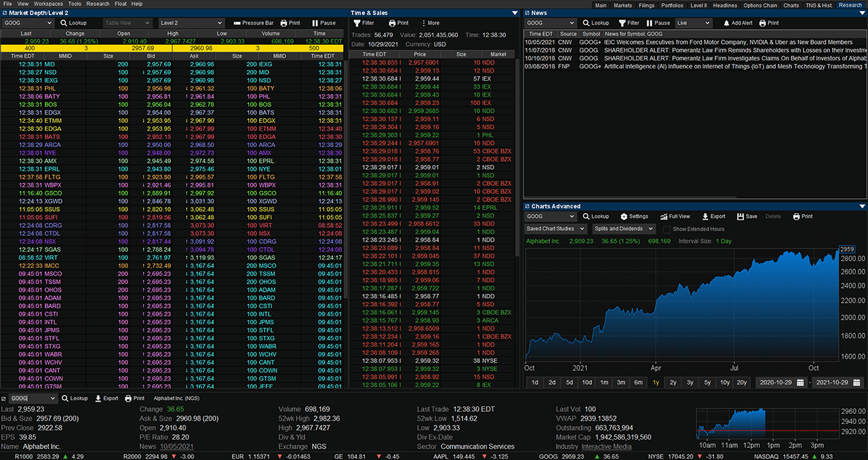
Task: Select the 1d chart range
Action: coord(535,383)
